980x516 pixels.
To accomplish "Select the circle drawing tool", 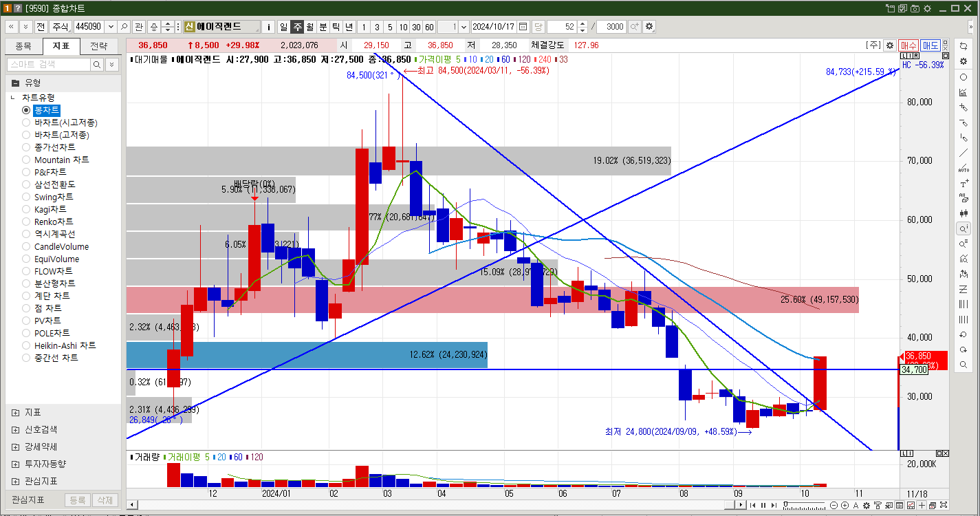I will point(963,77).
